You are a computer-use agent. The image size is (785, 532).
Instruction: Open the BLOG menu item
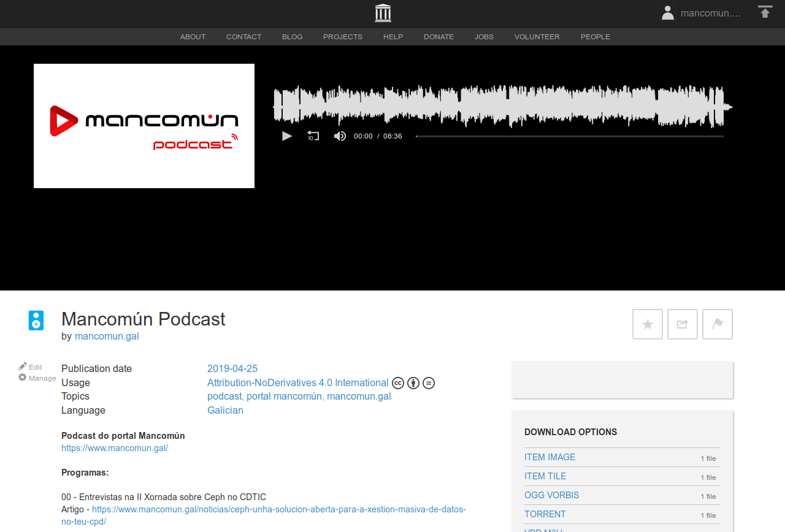pyautogui.click(x=292, y=37)
